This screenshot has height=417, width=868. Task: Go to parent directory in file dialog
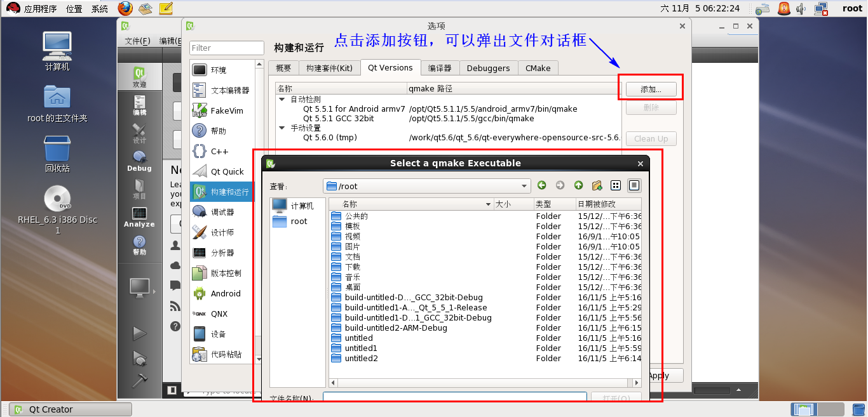(x=578, y=185)
